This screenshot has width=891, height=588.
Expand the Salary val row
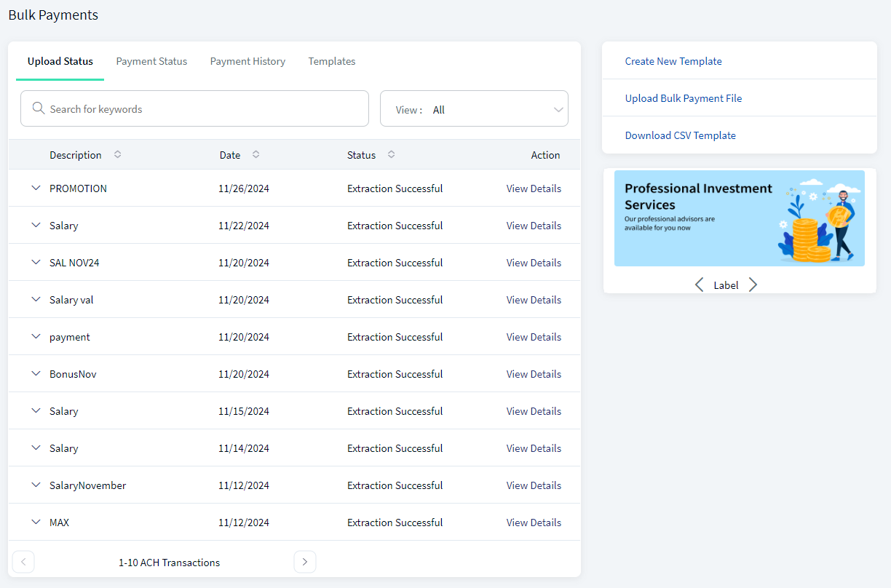pyautogui.click(x=36, y=299)
